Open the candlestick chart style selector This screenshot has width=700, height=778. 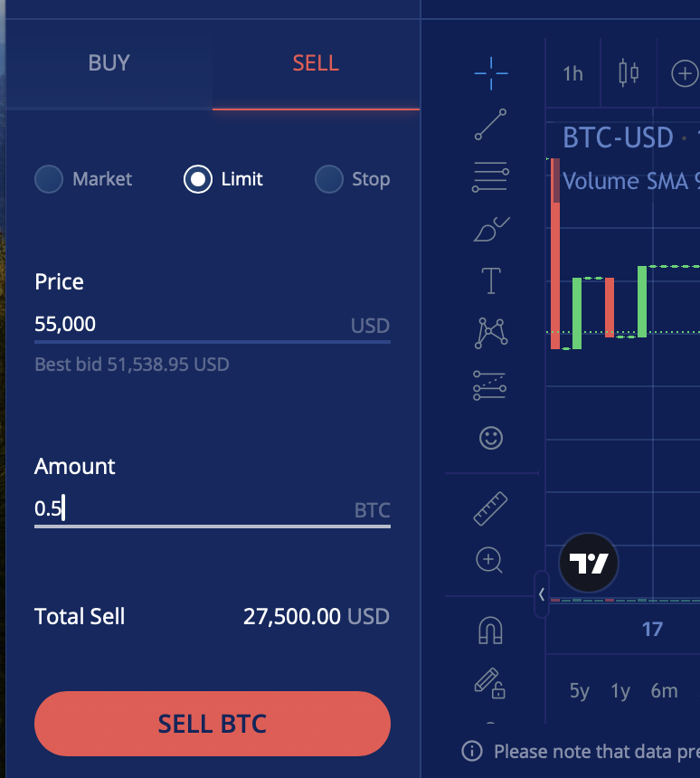coord(629,74)
